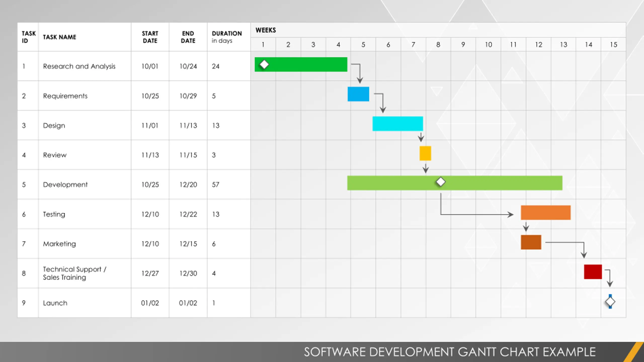Select the cyan Design task bar

point(398,124)
